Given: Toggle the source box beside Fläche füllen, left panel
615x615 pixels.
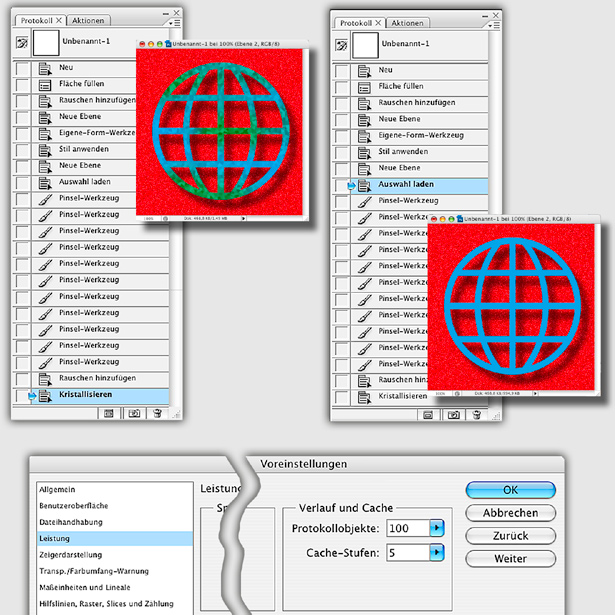Looking at the screenshot, I should [x=22, y=85].
